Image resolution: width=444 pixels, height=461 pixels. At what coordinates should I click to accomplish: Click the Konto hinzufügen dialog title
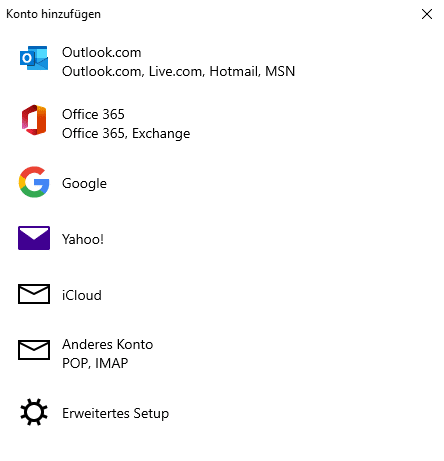click(53, 14)
